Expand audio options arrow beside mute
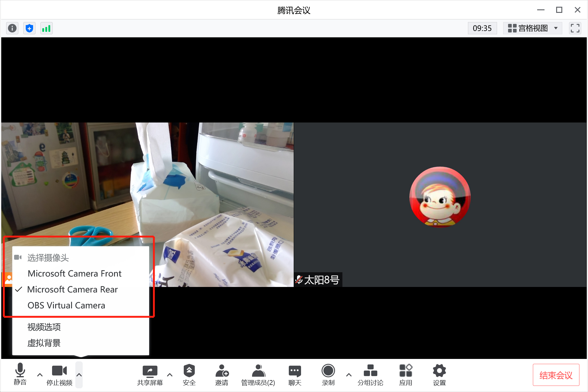Image resolution: width=588 pixels, height=392 pixels. 40,375
